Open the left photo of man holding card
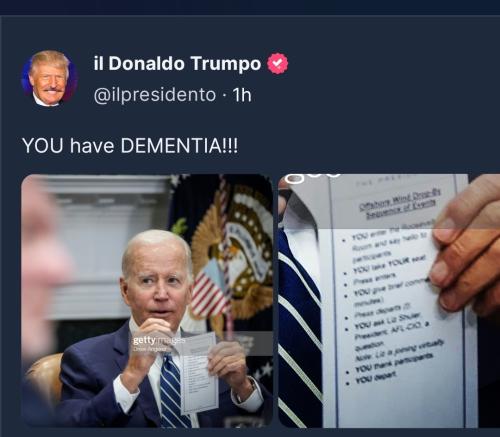Screen dimensions: 500x437 (x=147, y=301)
